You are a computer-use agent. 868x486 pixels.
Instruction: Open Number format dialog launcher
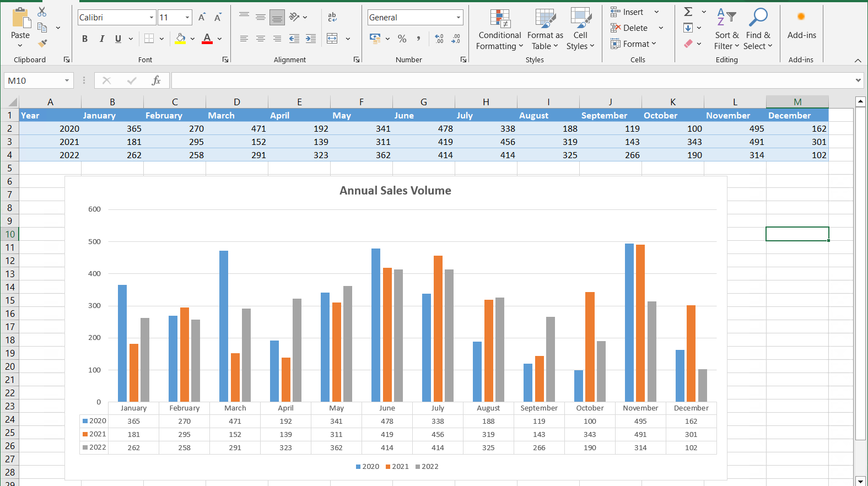point(463,60)
